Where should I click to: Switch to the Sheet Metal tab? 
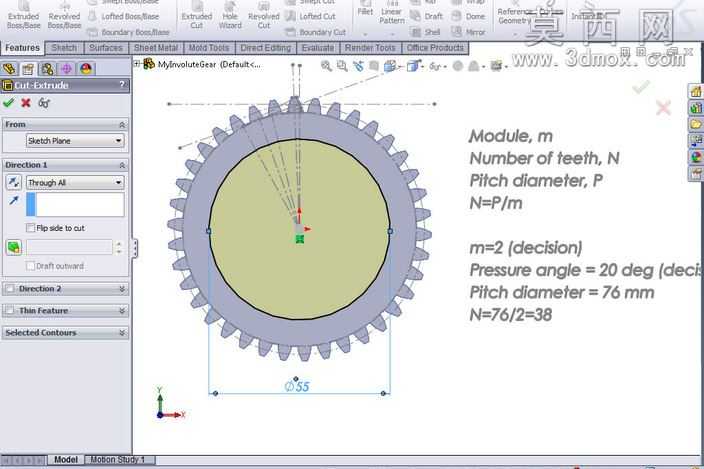pyautogui.click(x=155, y=48)
